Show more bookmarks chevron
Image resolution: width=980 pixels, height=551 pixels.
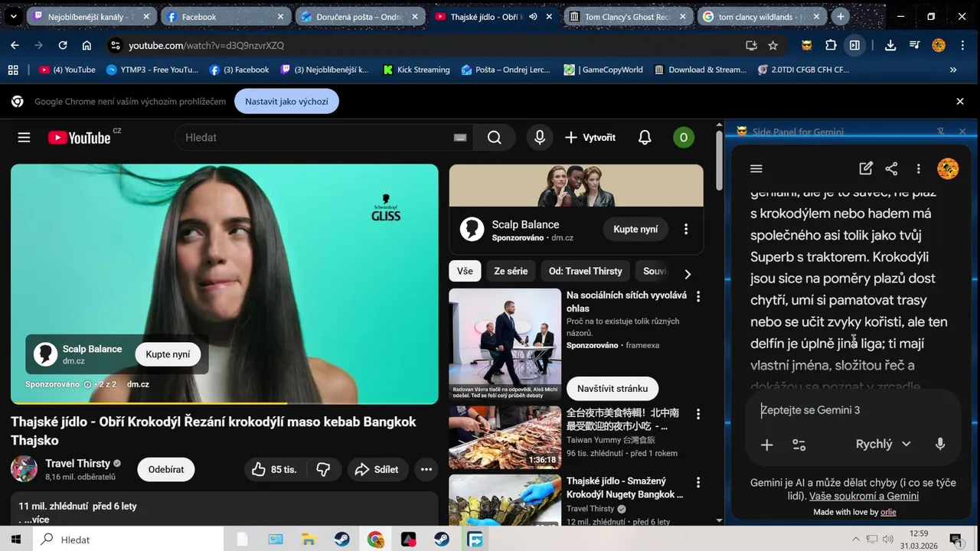[953, 70]
